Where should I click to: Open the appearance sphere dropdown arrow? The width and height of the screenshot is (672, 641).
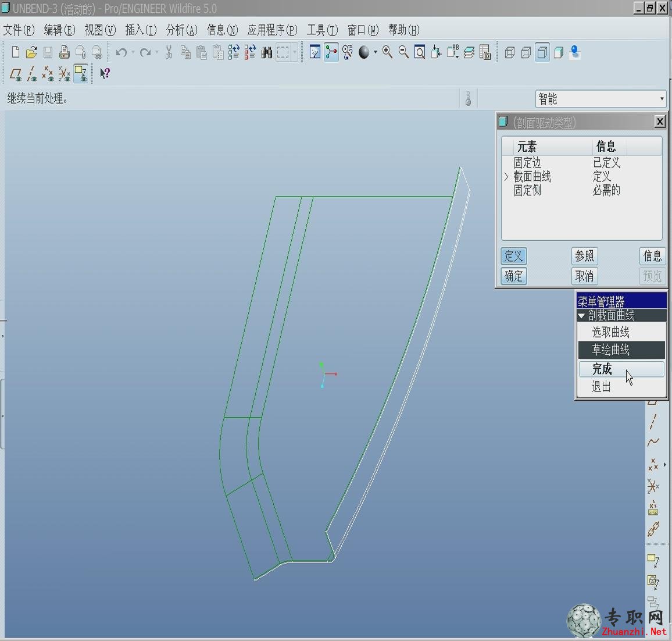point(376,52)
